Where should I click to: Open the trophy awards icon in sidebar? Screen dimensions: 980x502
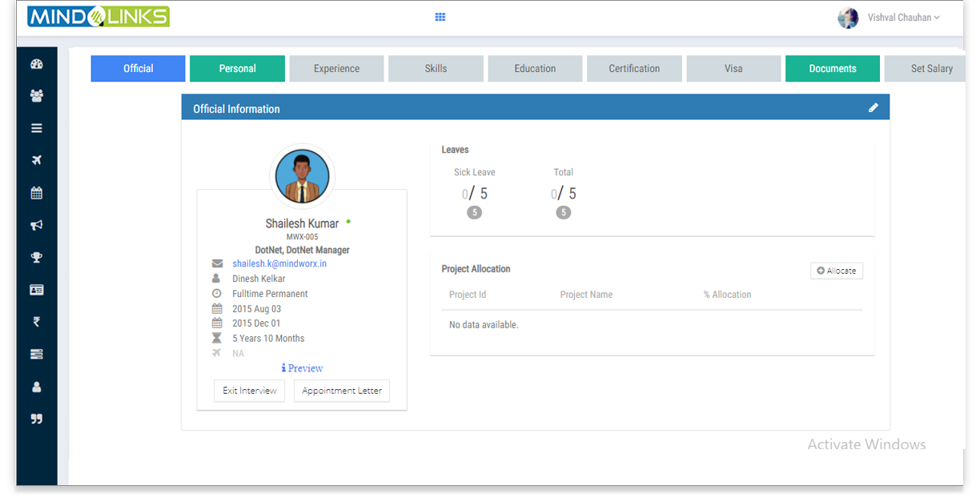36,258
